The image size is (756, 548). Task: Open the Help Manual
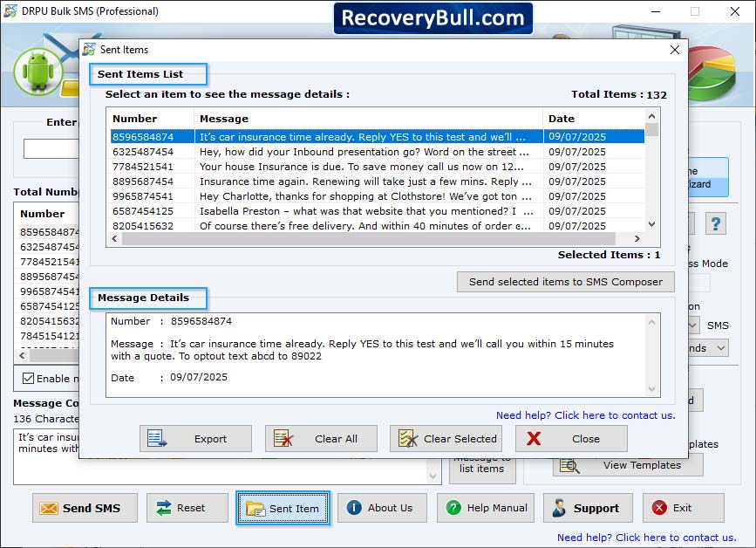[x=486, y=508]
